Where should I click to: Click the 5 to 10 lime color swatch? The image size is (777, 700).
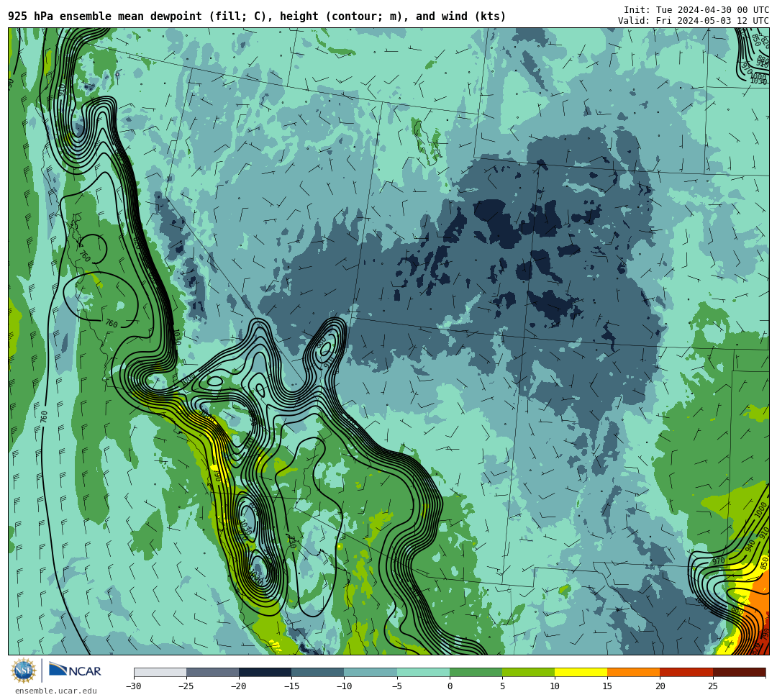(528, 672)
